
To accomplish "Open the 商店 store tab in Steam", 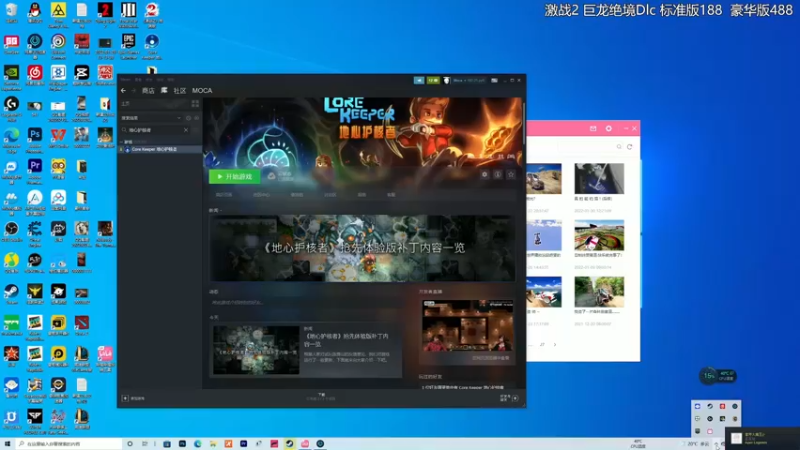I will pyautogui.click(x=148, y=90).
